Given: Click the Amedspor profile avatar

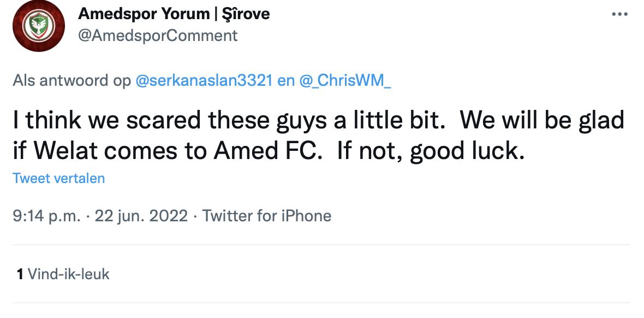Looking at the screenshot, I should (x=39, y=26).
